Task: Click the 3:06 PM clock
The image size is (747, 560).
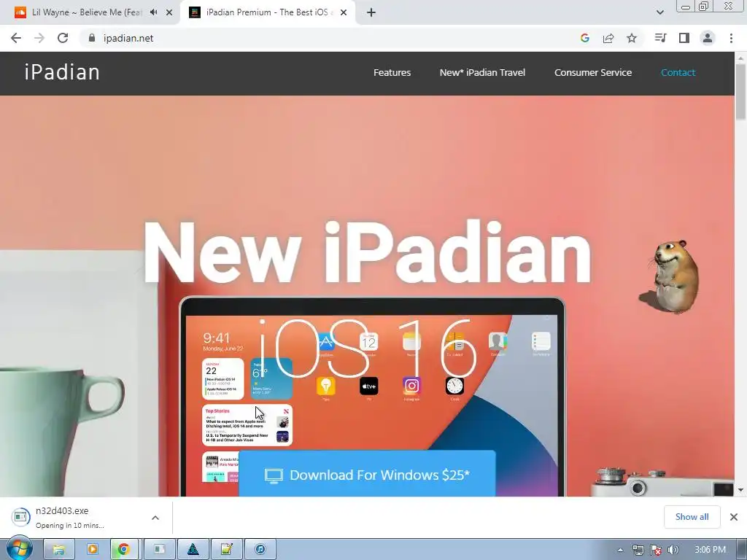Action: 710,550
